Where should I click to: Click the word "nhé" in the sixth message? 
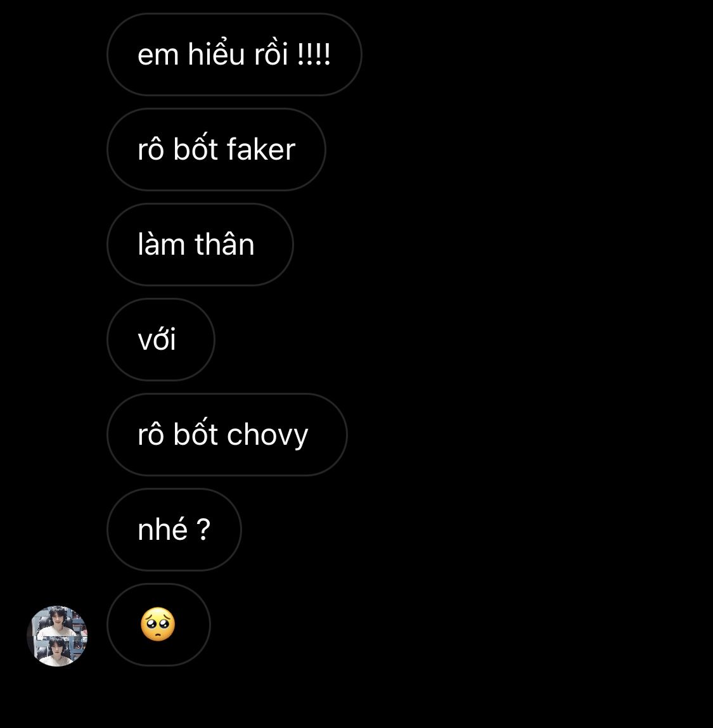point(163,528)
